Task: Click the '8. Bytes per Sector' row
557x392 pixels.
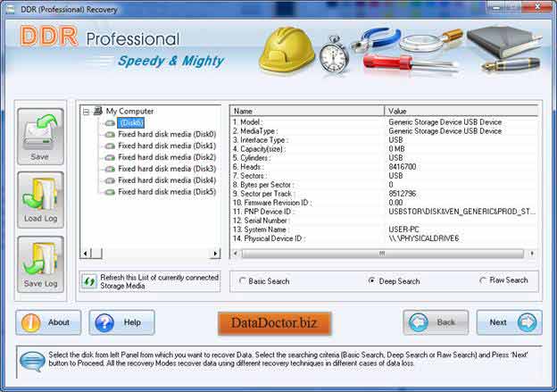Action: click(384, 185)
